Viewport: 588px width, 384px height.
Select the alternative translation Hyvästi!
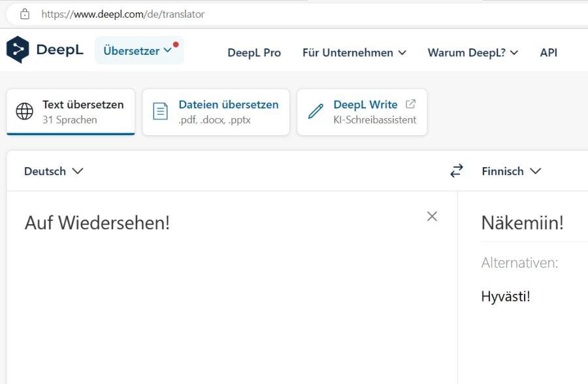pyautogui.click(x=506, y=296)
